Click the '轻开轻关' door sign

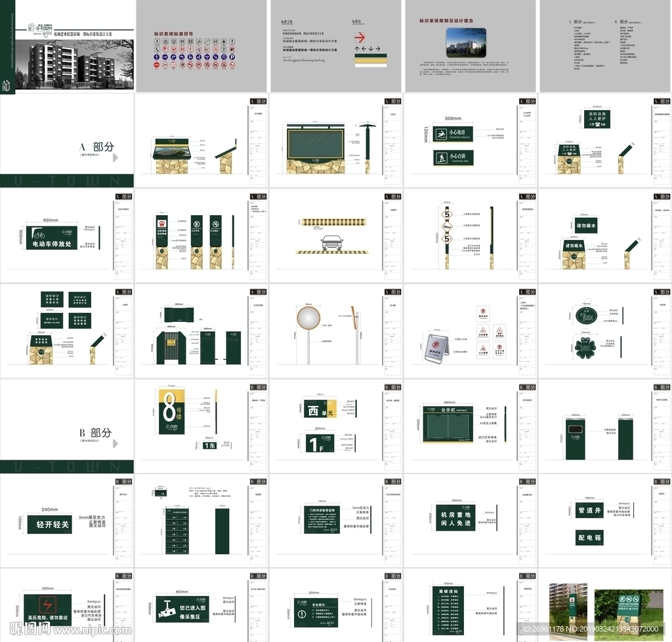tap(49, 525)
